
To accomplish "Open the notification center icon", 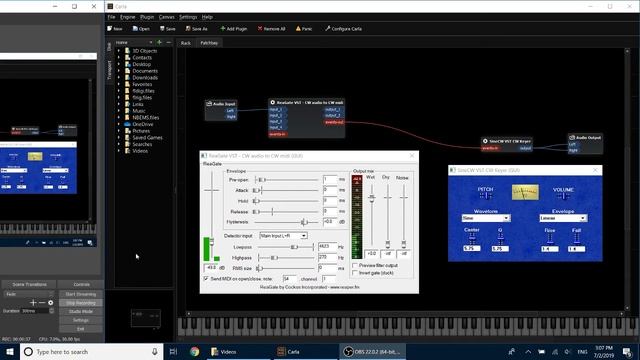I will pos(627,351).
